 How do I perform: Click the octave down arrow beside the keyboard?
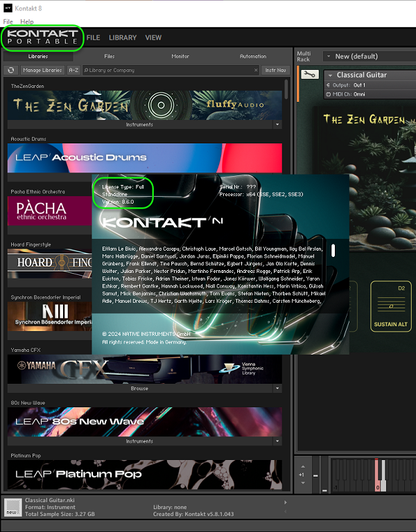pos(303,483)
